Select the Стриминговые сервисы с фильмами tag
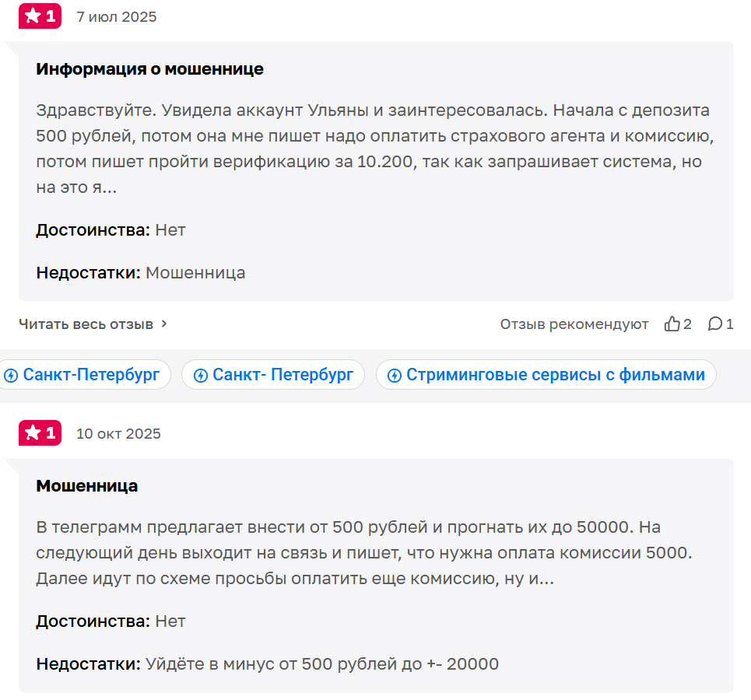This screenshot has height=700, width=751. tap(546, 374)
